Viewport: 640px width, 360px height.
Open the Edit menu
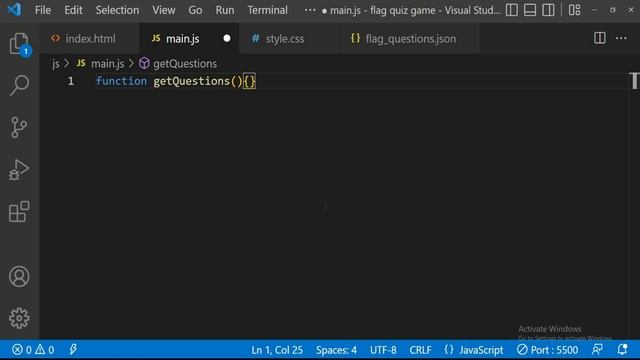coord(73,10)
